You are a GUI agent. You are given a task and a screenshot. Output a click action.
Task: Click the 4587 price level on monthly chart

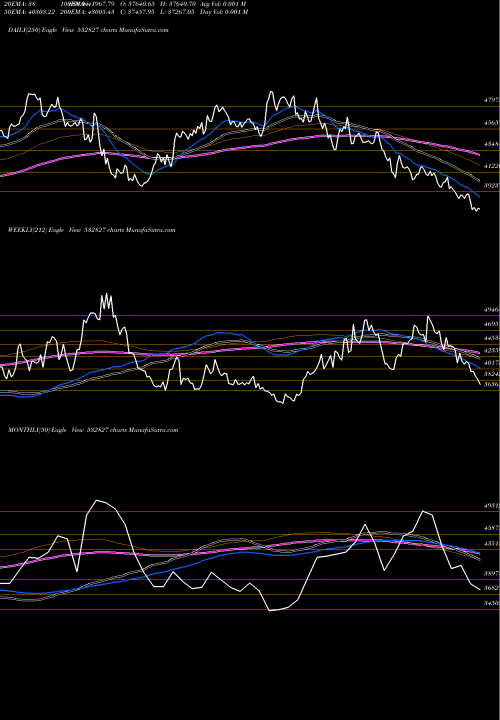pyautogui.click(x=492, y=529)
